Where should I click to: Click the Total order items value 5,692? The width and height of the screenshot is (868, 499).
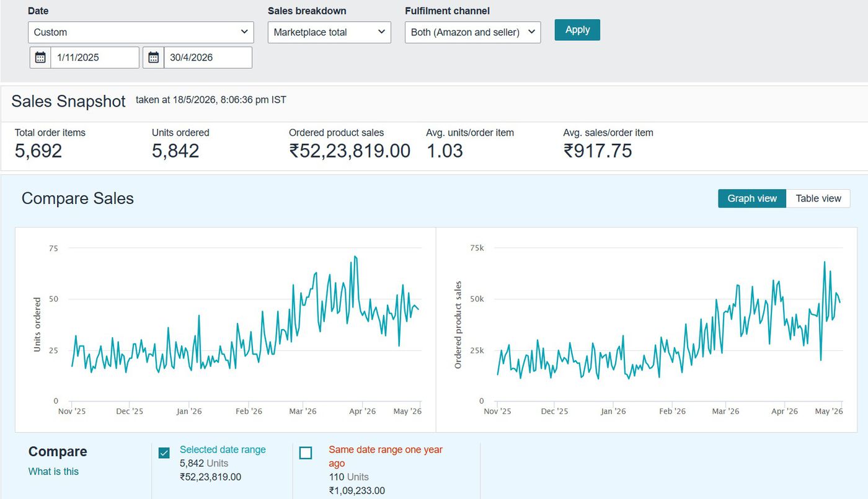(x=38, y=151)
